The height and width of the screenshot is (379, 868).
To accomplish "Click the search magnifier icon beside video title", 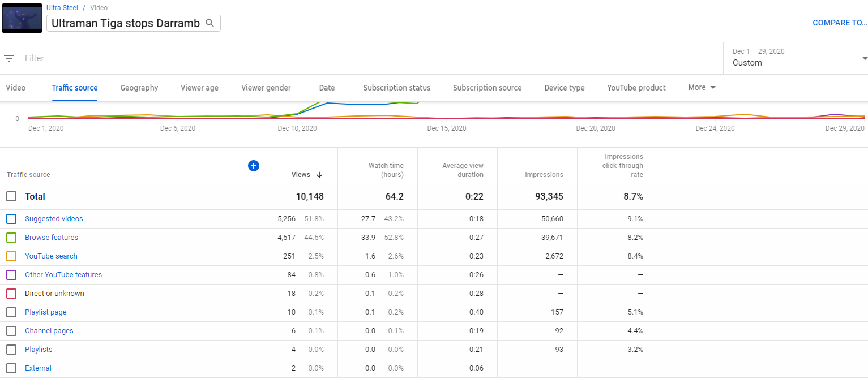I will tap(210, 23).
